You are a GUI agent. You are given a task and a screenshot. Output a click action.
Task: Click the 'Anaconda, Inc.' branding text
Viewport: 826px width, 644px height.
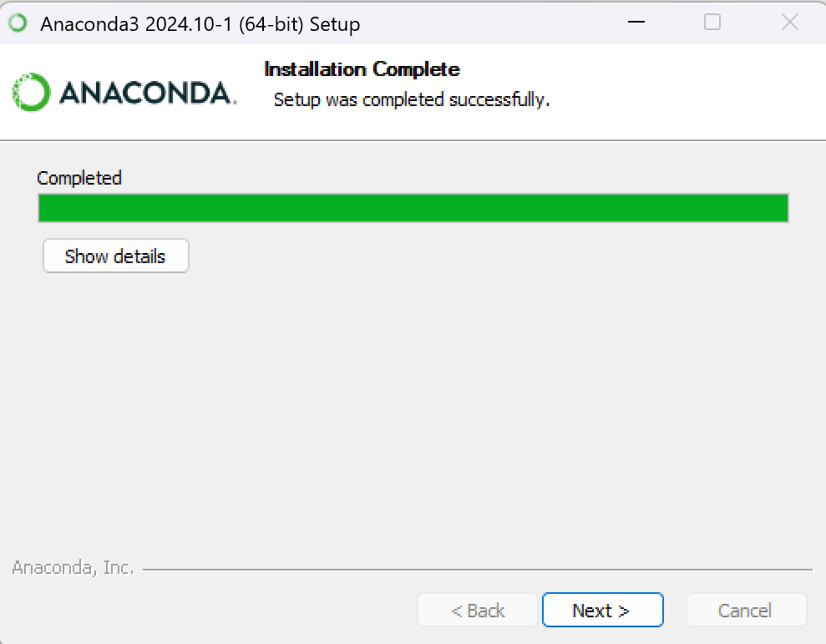pyautogui.click(x=73, y=568)
